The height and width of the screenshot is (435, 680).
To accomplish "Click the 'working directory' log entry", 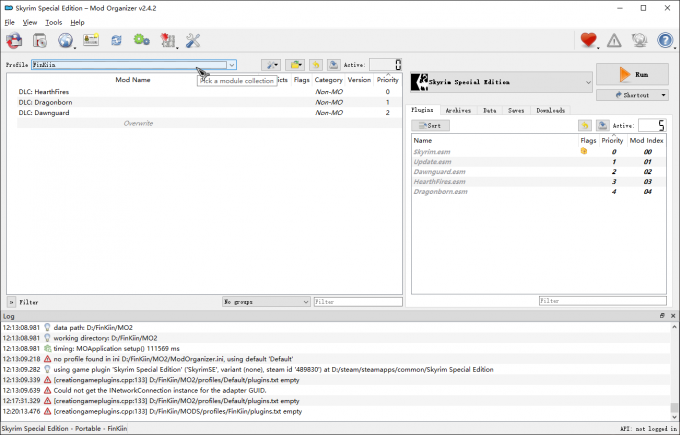I will [336, 338].
